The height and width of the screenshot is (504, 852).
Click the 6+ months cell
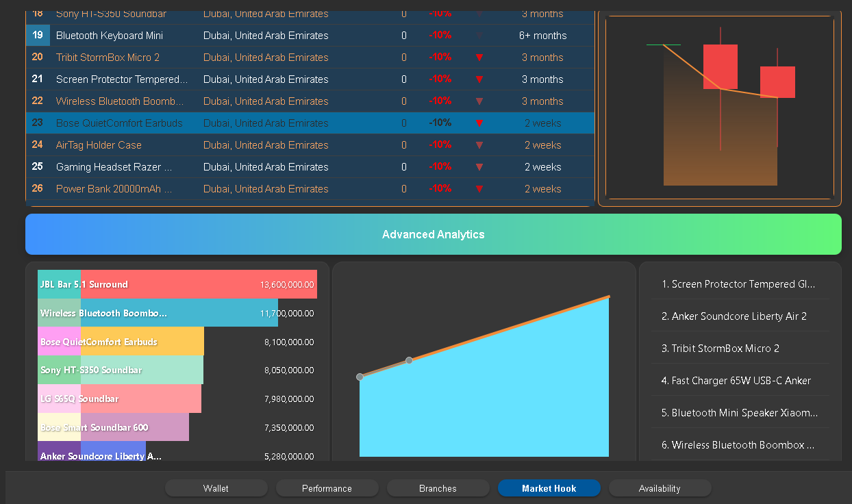(543, 36)
